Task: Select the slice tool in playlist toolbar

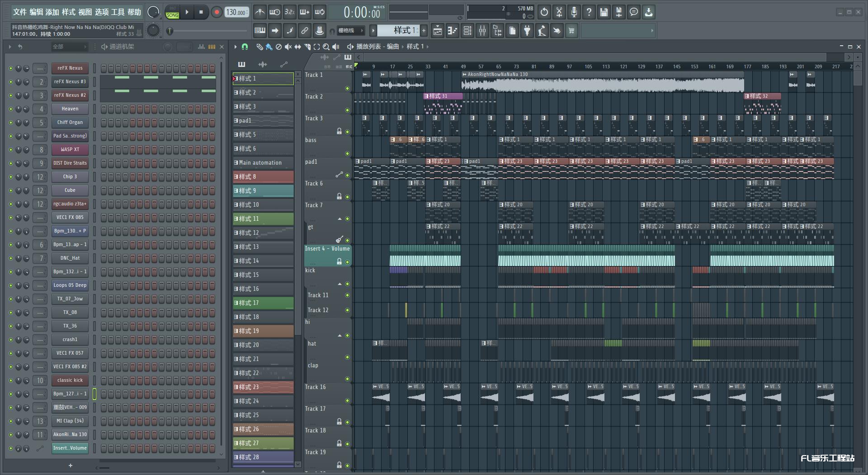Action: 307,47
